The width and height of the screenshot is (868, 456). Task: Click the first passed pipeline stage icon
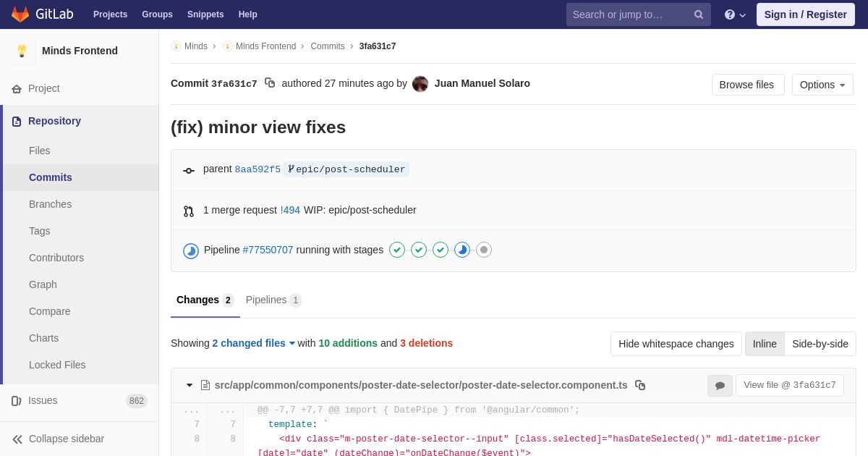point(397,250)
